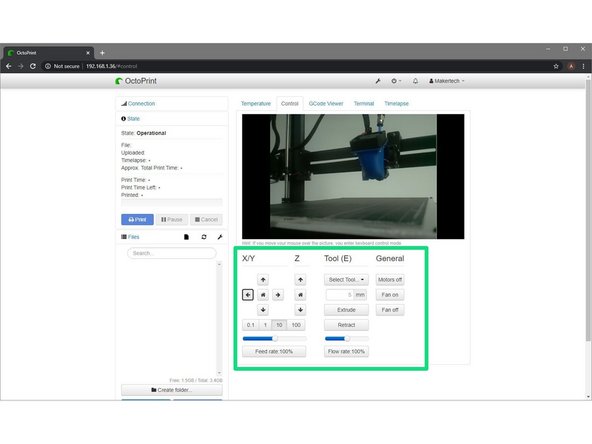Collapse the State panel
This screenshot has width=592, height=444.
pyautogui.click(x=133, y=119)
